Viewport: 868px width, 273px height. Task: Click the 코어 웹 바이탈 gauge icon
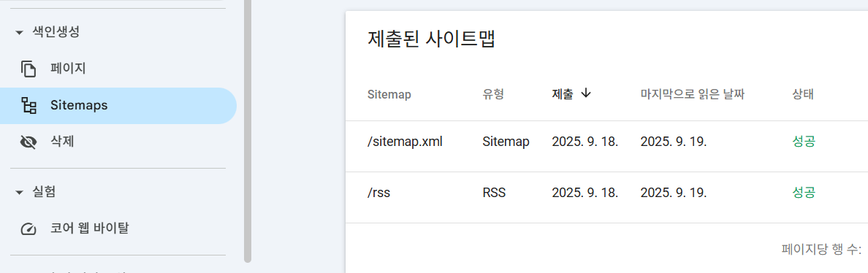28,228
